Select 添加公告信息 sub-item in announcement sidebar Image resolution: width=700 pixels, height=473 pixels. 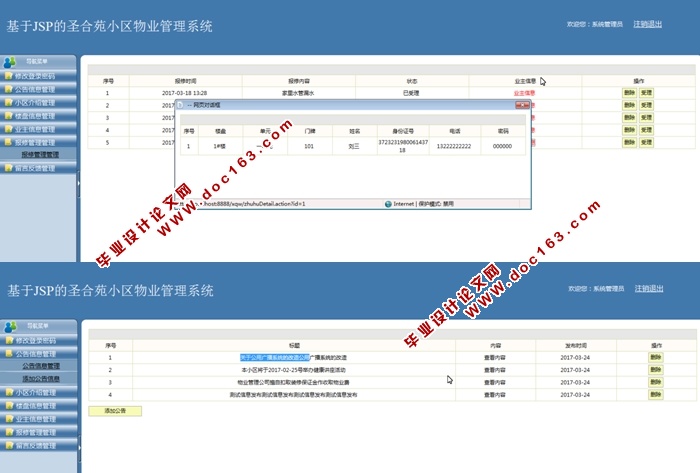click(41, 379)
